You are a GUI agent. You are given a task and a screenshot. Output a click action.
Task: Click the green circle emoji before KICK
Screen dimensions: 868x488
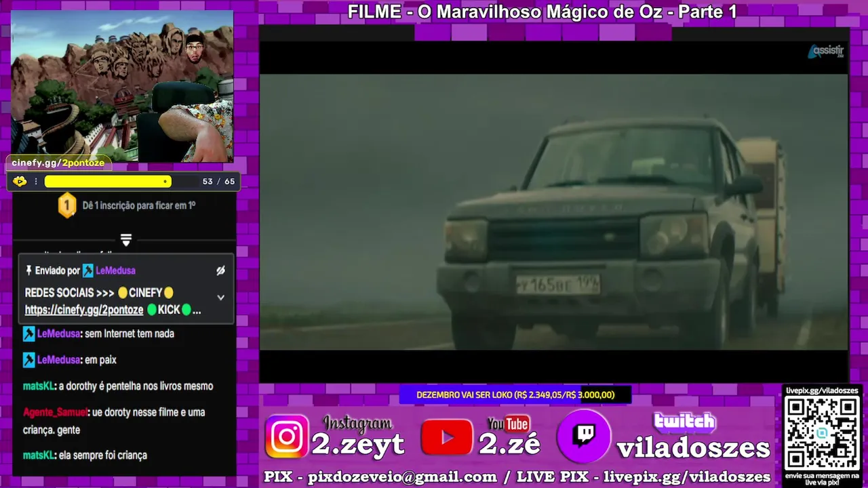[152, 310]
